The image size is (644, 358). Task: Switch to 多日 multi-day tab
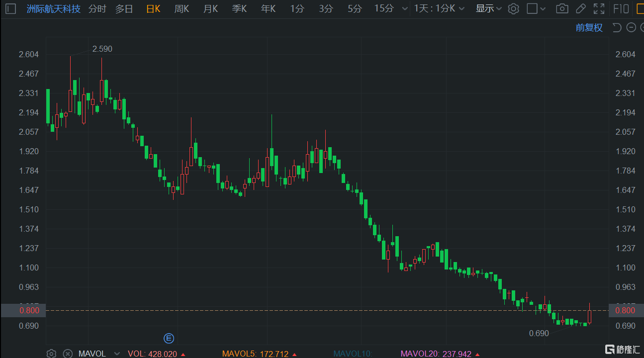tap(124, 8)
